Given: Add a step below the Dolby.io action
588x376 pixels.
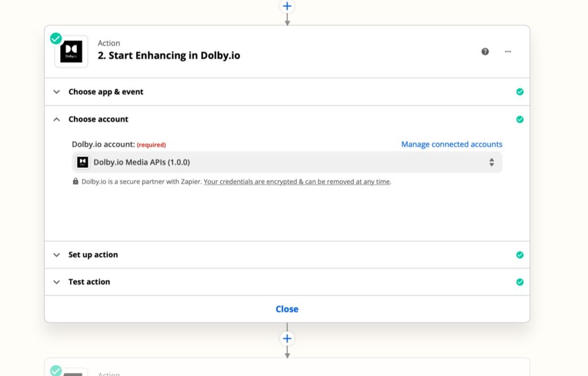Looking at the screenshot, I should (x=287, y=339).
